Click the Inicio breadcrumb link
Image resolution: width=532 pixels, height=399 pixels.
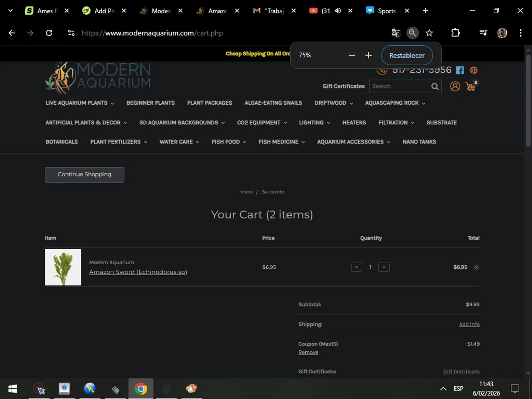(x=246, y=192)
